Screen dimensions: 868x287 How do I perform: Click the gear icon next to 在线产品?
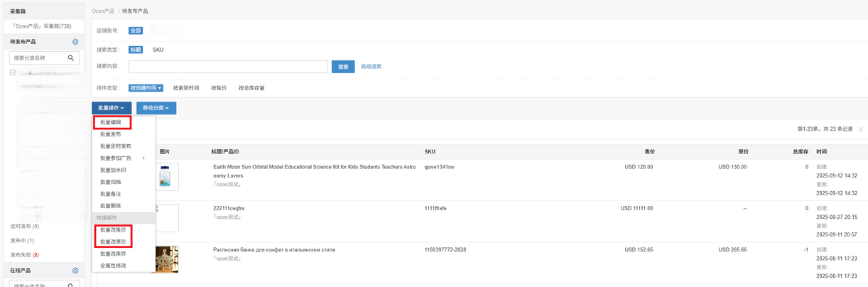75,271
